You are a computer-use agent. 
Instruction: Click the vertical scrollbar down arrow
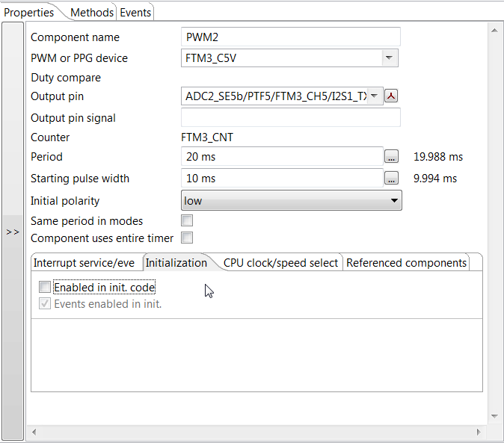[494, 416]
